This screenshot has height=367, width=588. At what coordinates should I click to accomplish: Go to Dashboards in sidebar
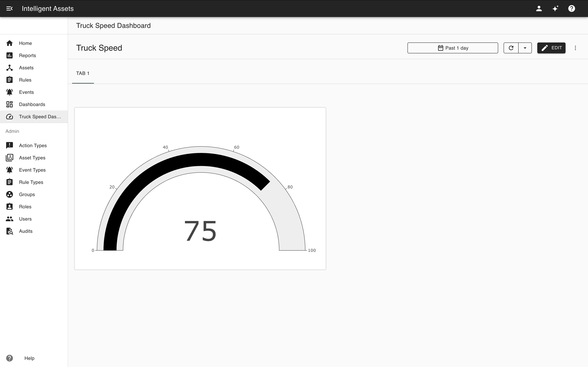(32, 104)
